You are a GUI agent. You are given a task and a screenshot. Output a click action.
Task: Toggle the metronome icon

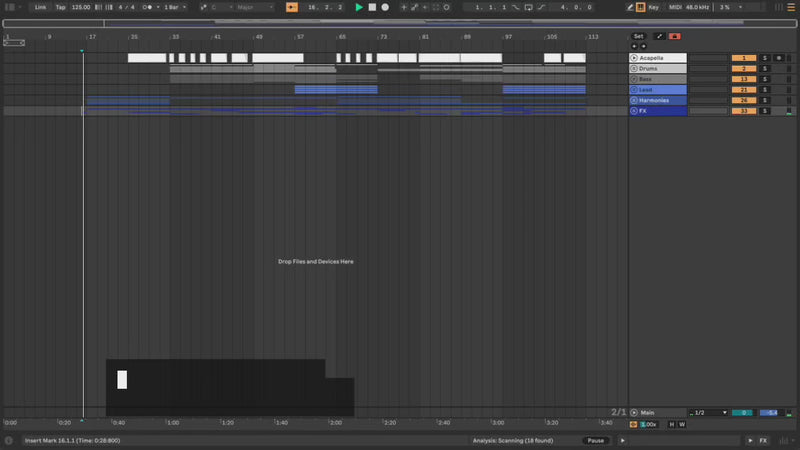coord(148,7)
